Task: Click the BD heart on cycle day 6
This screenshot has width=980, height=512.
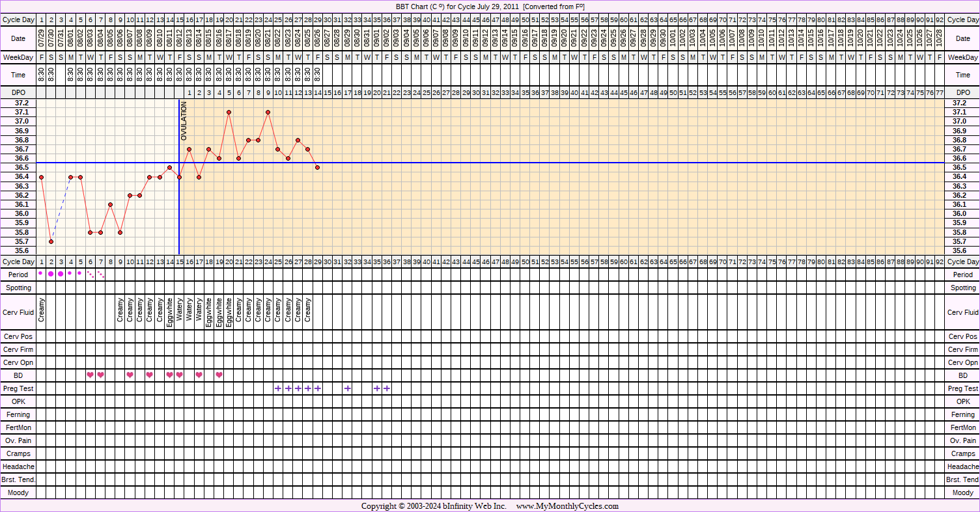Action: tap(91, 375)
